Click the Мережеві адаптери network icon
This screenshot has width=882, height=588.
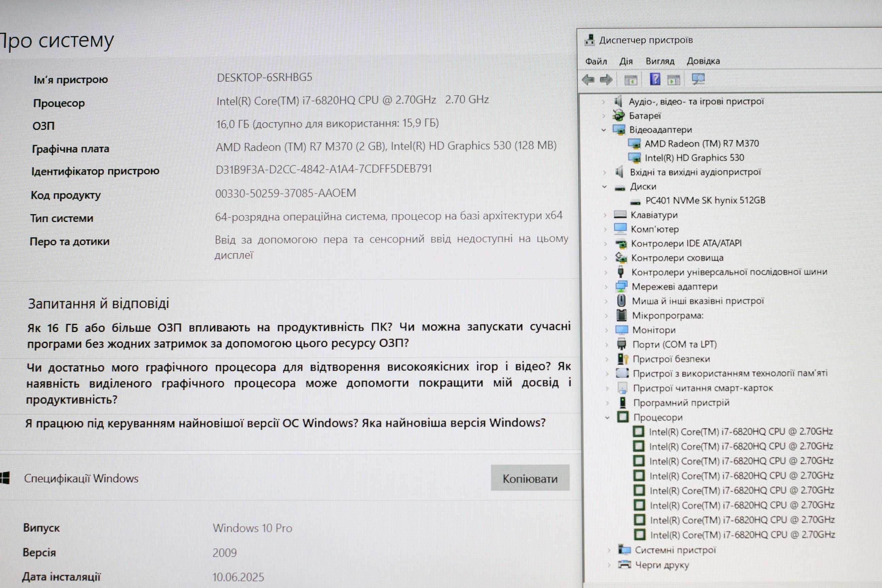621,286
